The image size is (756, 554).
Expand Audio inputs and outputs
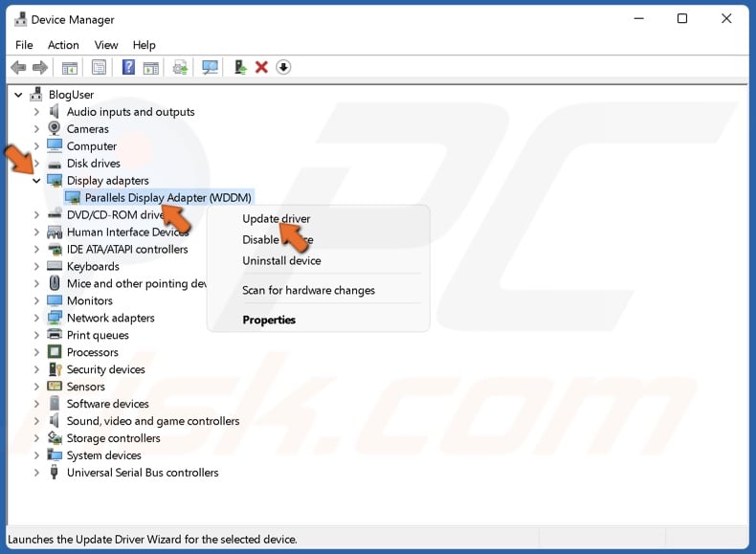[36, 112]
